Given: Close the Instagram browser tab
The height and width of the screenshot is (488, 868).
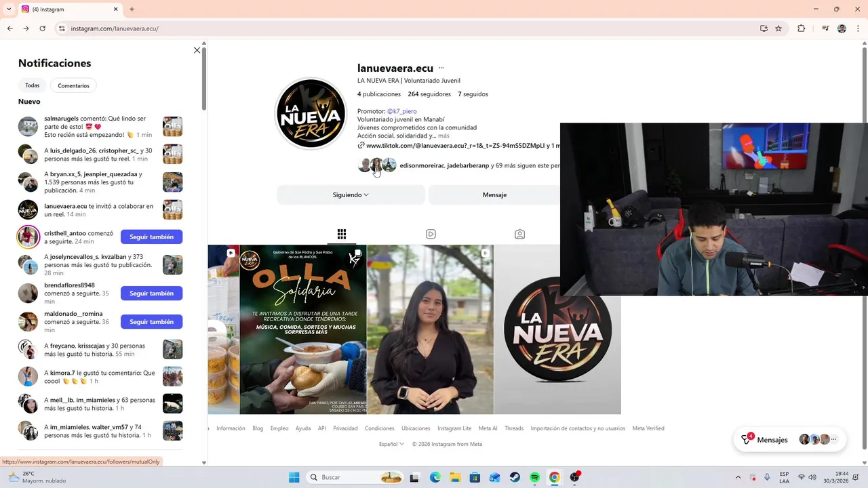Looking at the screenshot, I should click(115, 9).
